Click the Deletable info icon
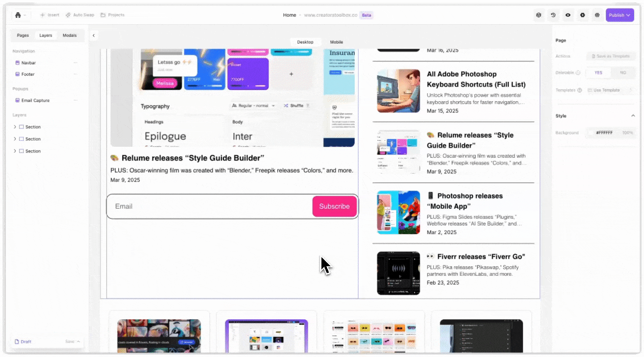This screenshot has height=357, width=644. [578, 73]
